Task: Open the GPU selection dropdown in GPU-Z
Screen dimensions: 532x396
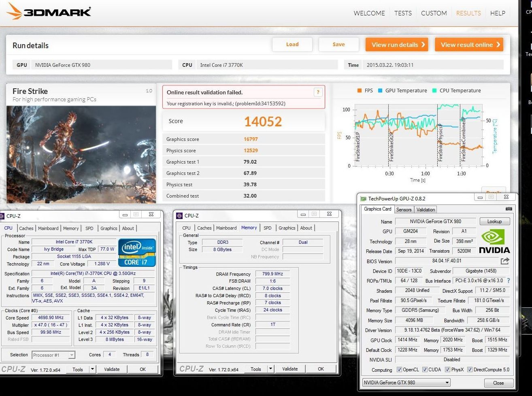Action: pyautogui.click(x=406, y=383)
